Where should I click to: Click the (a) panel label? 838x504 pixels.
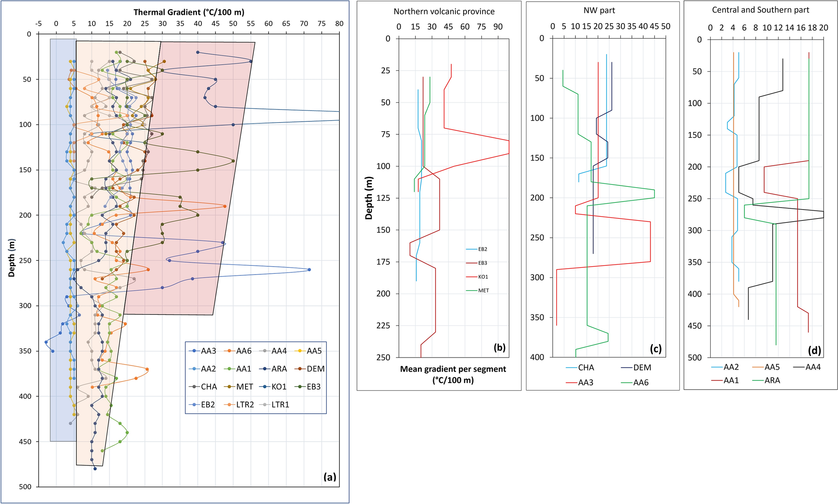point(330,477)
